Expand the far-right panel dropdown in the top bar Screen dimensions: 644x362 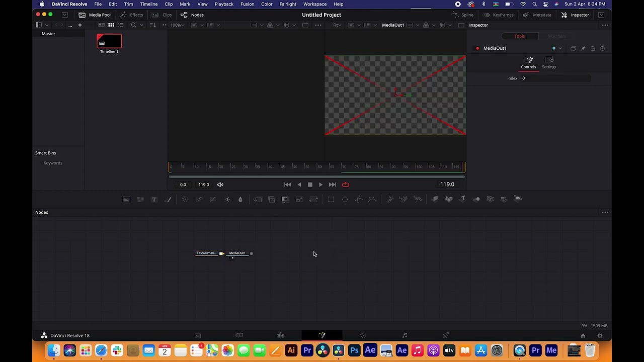(601, 15)
